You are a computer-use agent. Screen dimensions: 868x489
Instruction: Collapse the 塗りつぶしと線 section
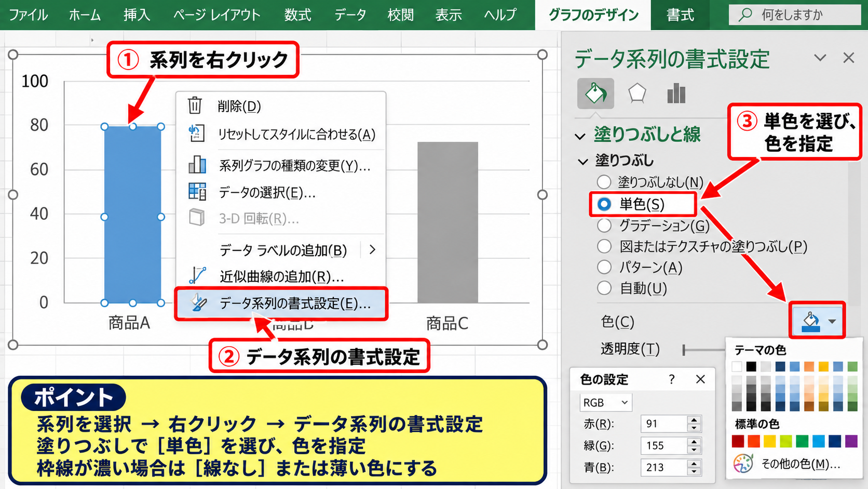click(x=580, y=136)
